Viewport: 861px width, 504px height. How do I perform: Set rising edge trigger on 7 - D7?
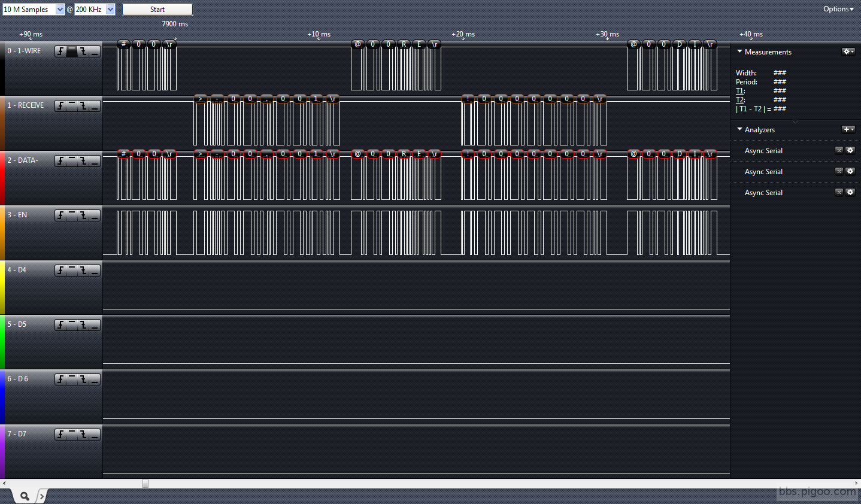(60, 435)
